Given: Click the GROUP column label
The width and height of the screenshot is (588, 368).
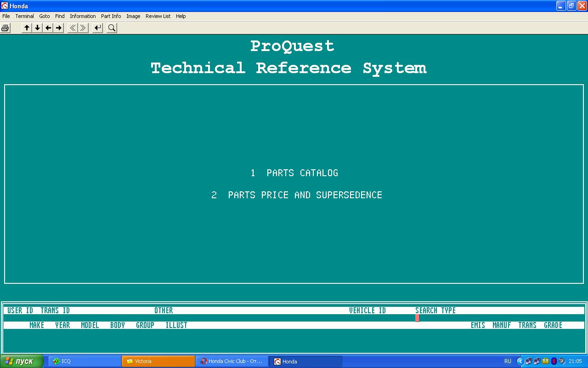Looking at the screenshot, I should 145,325.
